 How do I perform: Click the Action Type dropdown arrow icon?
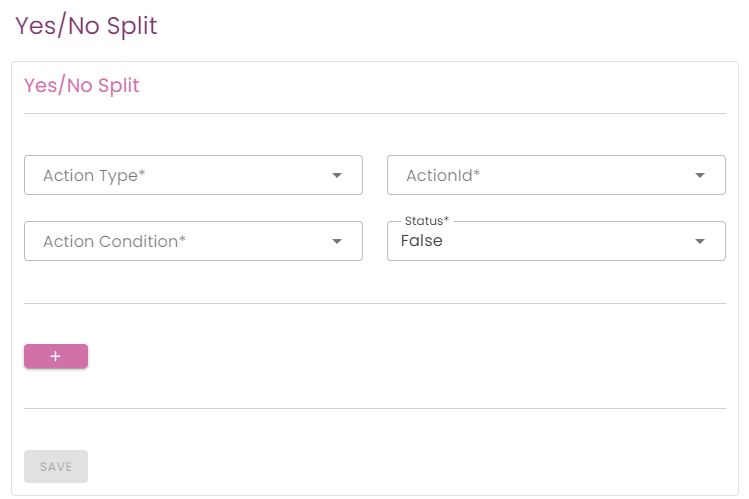337,175
